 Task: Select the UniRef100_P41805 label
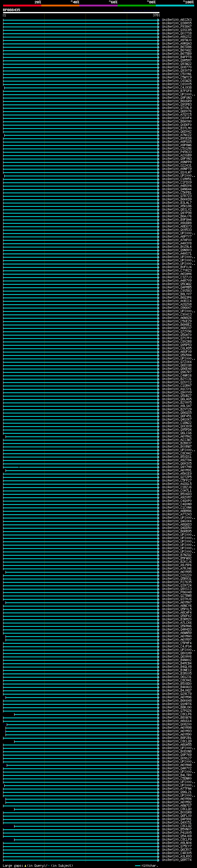click(177, 833)
